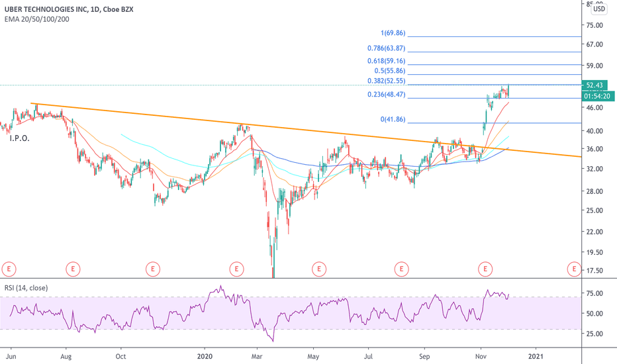Click the Nov label on the time axis
The width and height of the screenshot is (617, 364).
click(481, 357)
